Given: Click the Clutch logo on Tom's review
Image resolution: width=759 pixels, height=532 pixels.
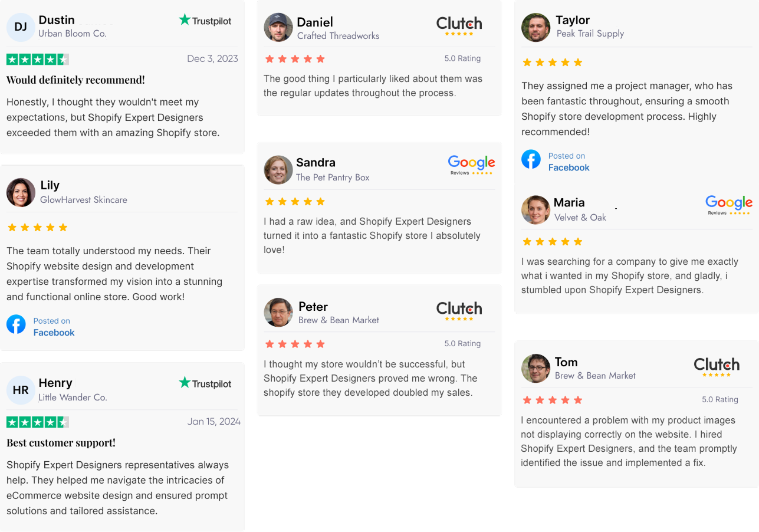Looking at the screenshot, I should click(717, 366).
